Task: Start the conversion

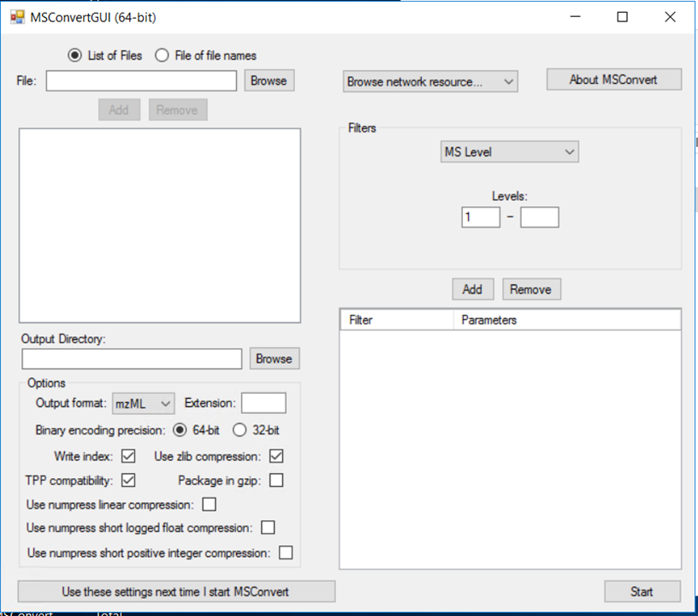Action: click(642, 591)
